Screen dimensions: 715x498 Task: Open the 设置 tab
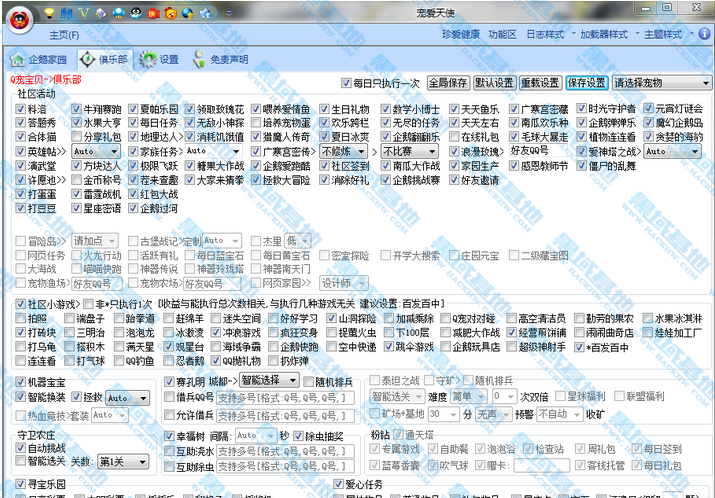pos(159,60)
